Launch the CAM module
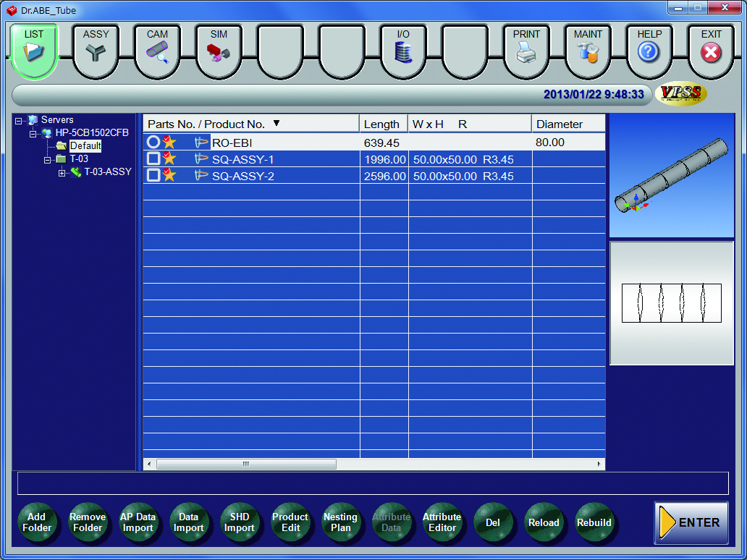This screenshot has width=747, height=560. pos(157,50)
